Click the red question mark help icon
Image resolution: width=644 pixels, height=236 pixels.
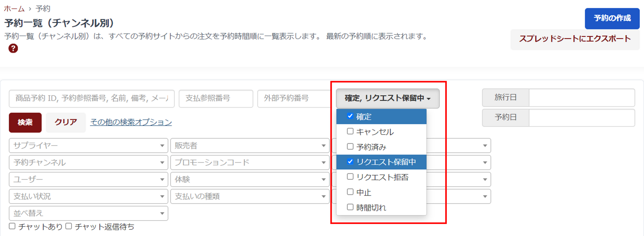pos(13,49)
